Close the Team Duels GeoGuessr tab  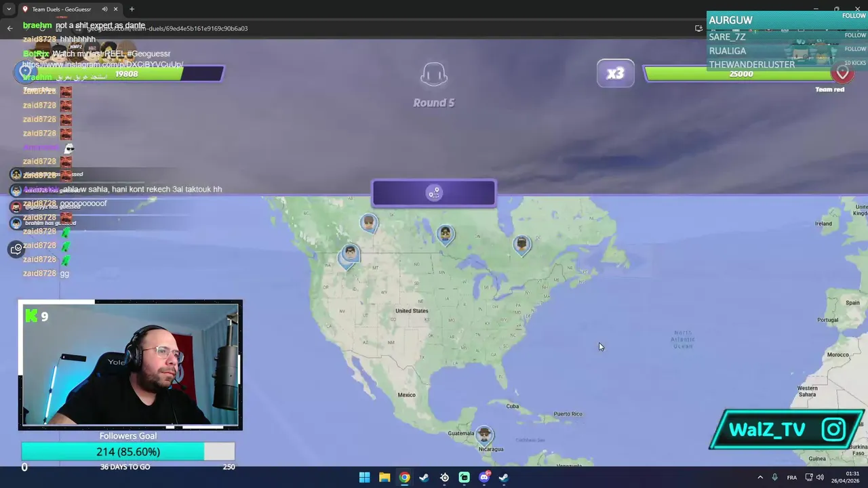pos(116,9)
